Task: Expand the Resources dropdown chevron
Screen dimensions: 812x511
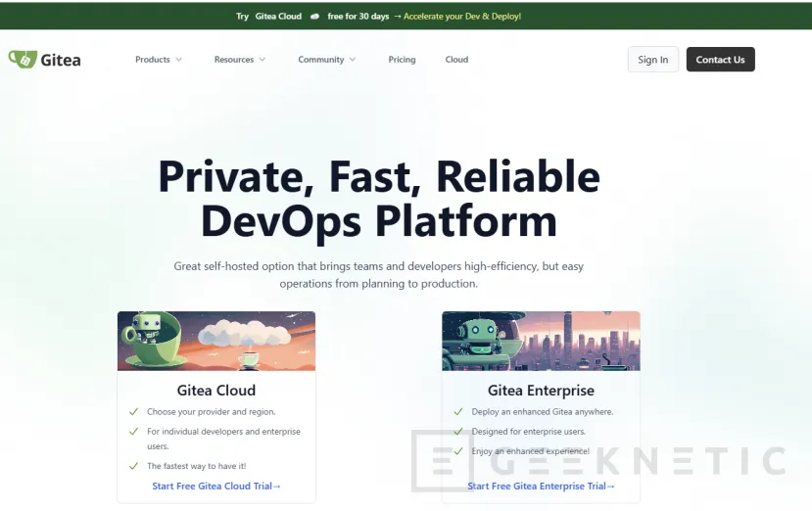Action: pos(263,60)
